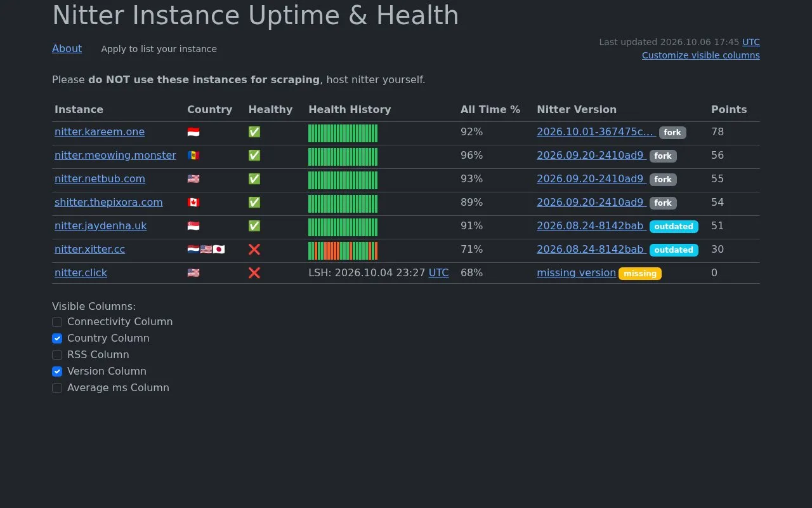
Task: Click the All Time % column header
Action: coord(490,109)
